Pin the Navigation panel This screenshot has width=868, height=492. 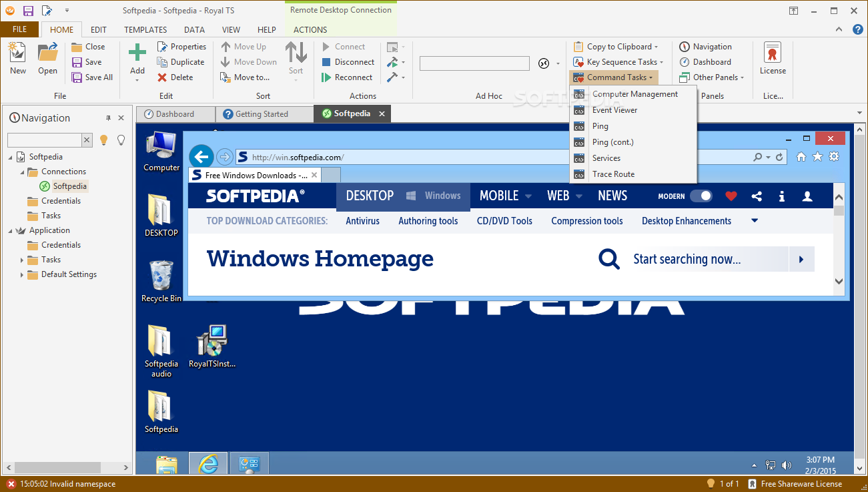tap(109, 118)
